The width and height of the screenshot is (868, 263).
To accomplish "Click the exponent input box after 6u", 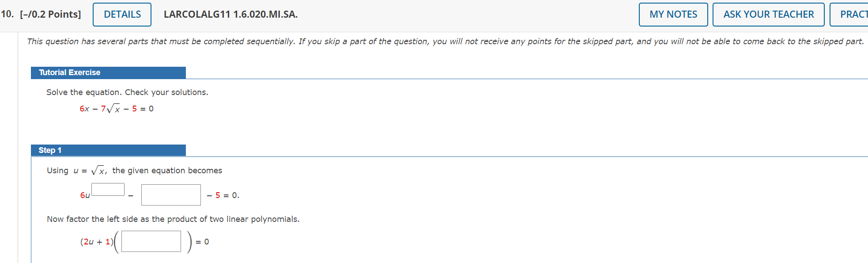I will pyautogui.click(x=107, y=189).
